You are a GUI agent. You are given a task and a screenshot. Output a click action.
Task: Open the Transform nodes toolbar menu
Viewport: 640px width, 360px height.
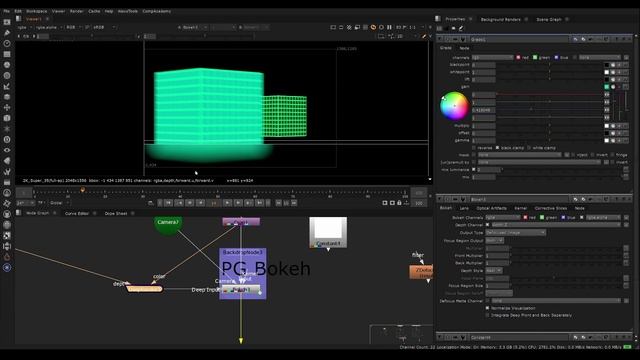point(7,107)
